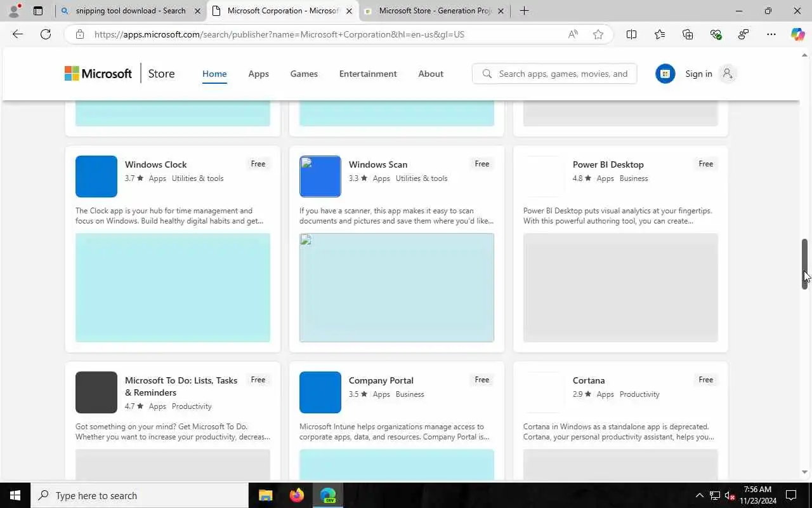
Task: Refresh the page with reload icon
Action: click(x=46, y=34)
